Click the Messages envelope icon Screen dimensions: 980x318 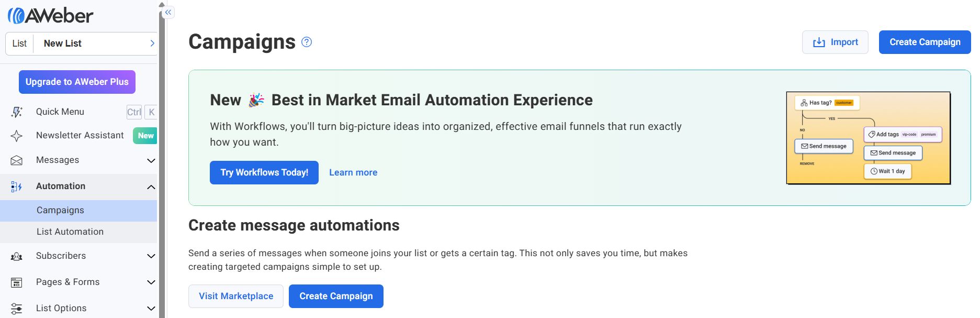pyautogui.click(x=17, y=160)
